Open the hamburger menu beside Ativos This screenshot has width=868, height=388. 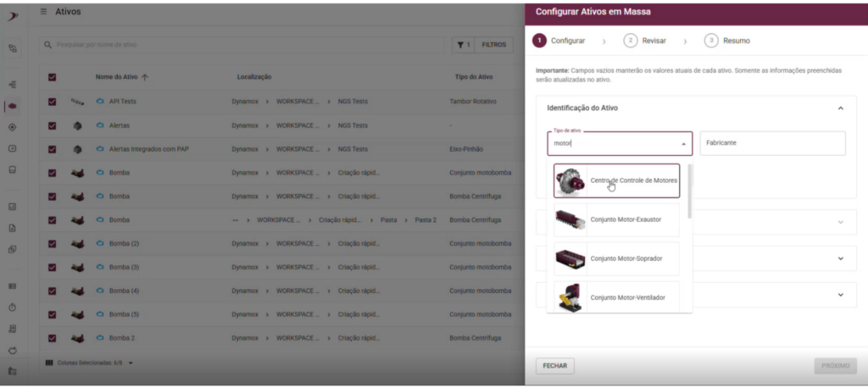pos(44,12)
